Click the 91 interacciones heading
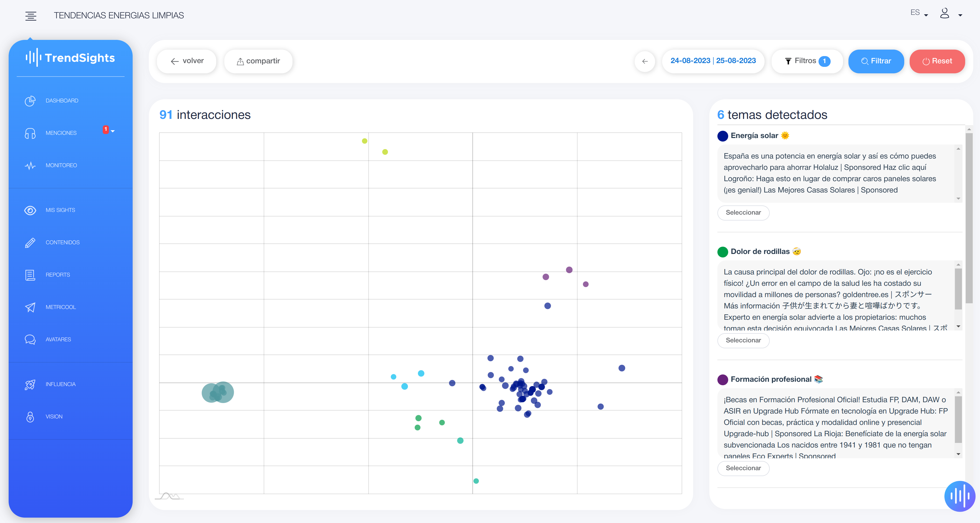 [205, 115]
